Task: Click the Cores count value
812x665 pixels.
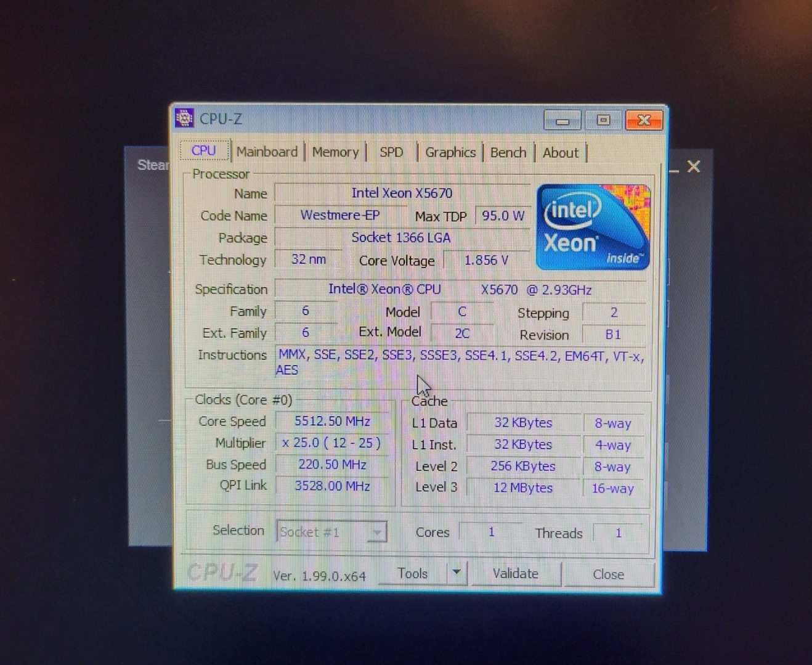Action: [x=491, y=532]
